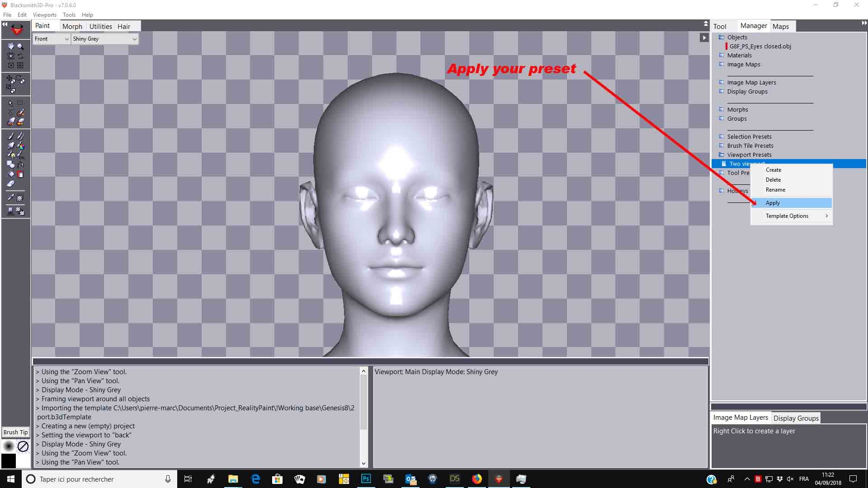Screen dimensions: 868x488
Task: Open the Shiny Grey display mode dropdown
Action: click(105, 39)
